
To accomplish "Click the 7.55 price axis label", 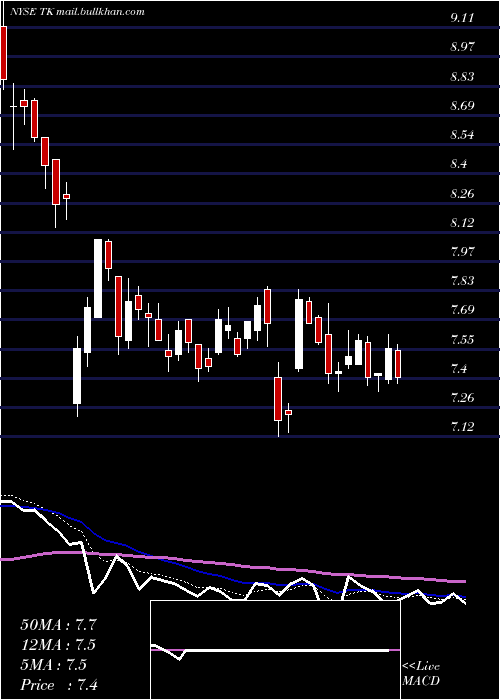I will (462, 340).
